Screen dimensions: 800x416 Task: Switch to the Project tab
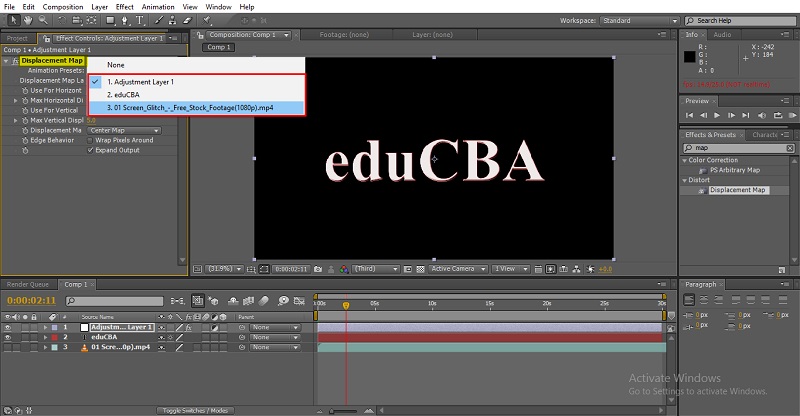click(x=17, y=39)
